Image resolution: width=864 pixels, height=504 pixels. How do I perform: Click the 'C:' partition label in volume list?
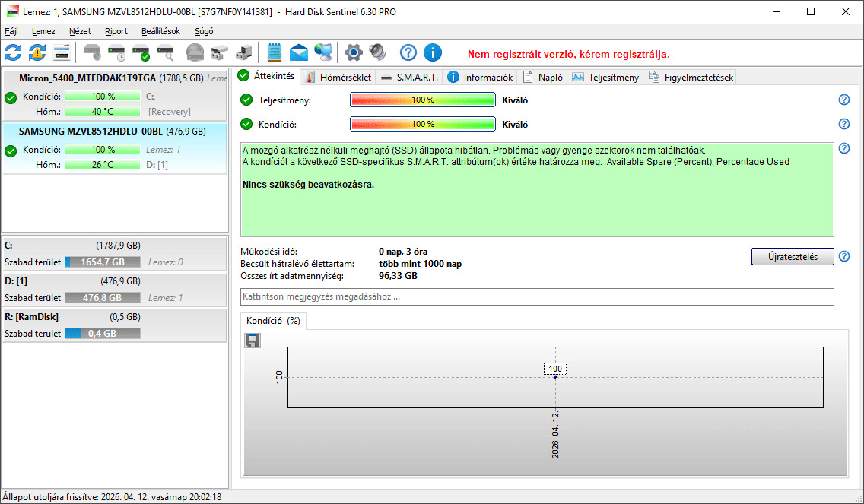coord(8,246)
